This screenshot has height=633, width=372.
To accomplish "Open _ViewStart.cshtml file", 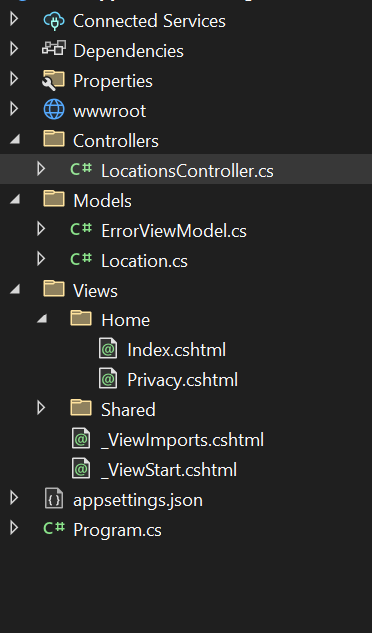I will 169,470.
